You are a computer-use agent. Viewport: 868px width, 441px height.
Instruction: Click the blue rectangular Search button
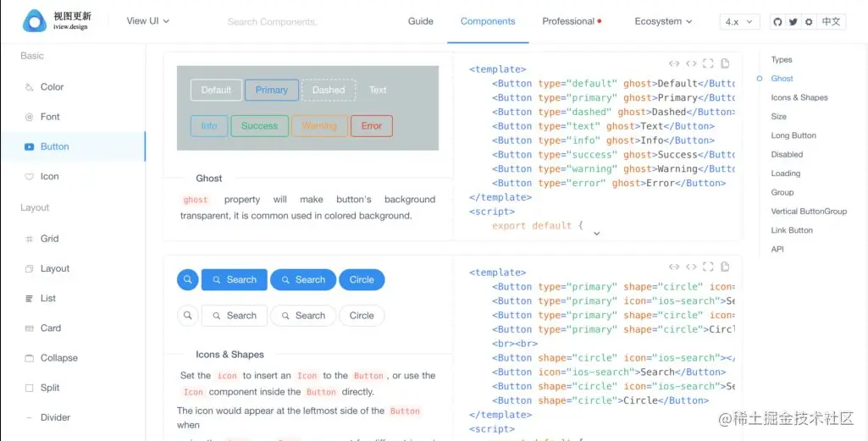pyautogui.click(x=235, y=279)
